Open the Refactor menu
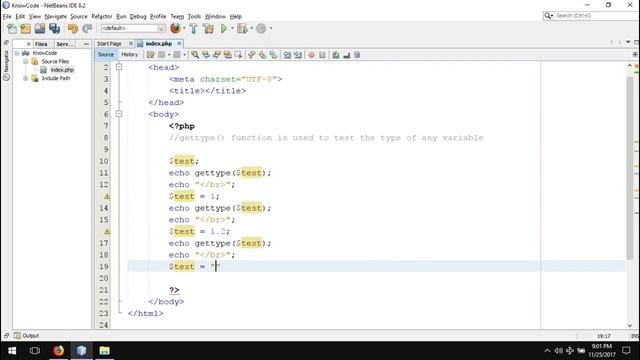The image size is (640, 360). coord(102,16)
